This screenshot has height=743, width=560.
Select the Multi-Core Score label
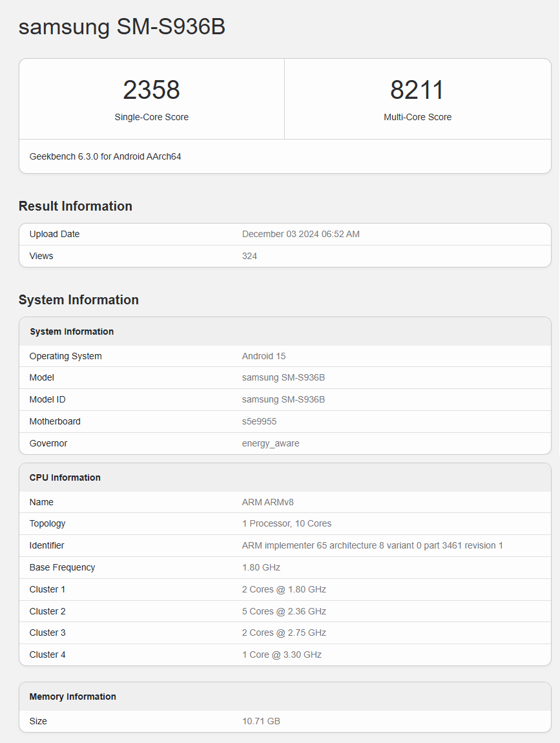pyautogui.click(x=417, y=117)
